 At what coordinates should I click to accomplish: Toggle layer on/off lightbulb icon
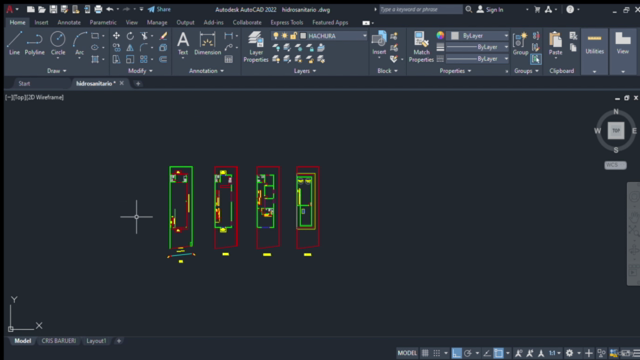(276, 36)
